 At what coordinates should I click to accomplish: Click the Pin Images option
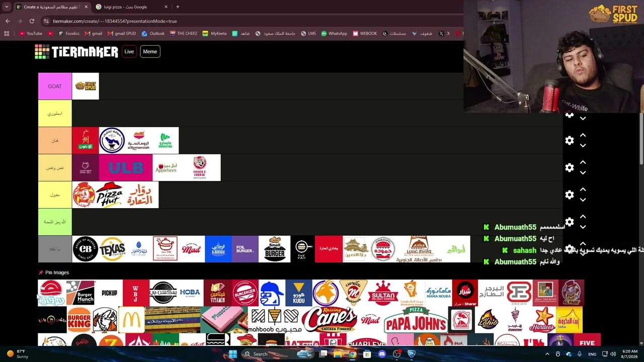tap(54, 273)
